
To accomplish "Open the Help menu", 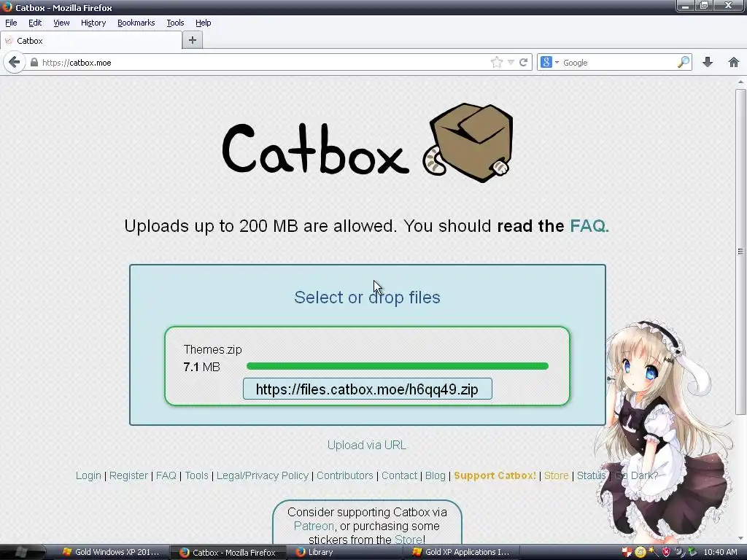I will (204, 23).
